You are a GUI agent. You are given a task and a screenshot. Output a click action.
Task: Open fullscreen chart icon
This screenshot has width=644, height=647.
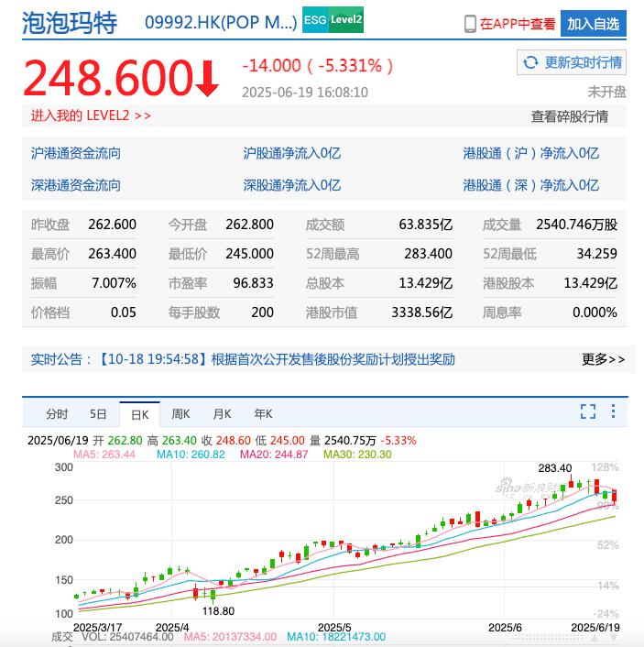(588, 411)
